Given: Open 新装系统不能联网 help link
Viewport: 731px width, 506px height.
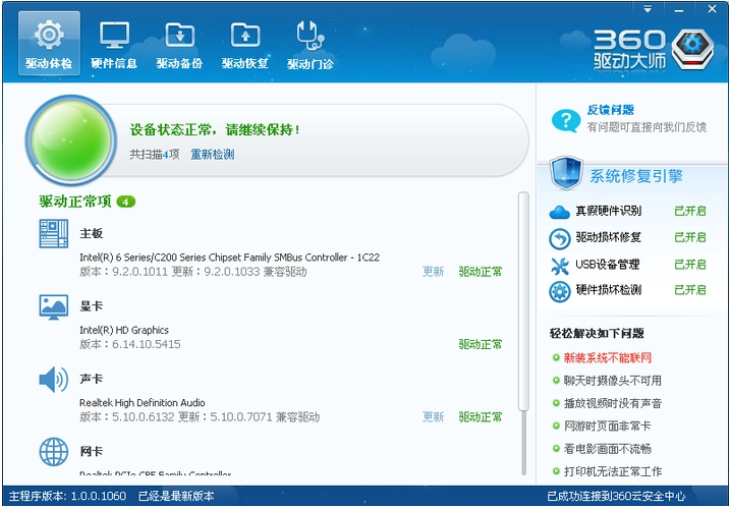Looking at the screenshot, I should pos(607,358).
